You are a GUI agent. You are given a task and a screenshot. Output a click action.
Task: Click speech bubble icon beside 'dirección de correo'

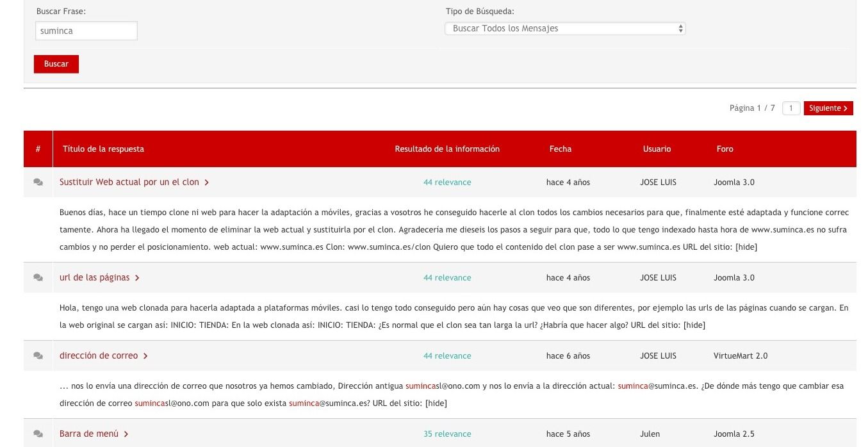(38, 356)
